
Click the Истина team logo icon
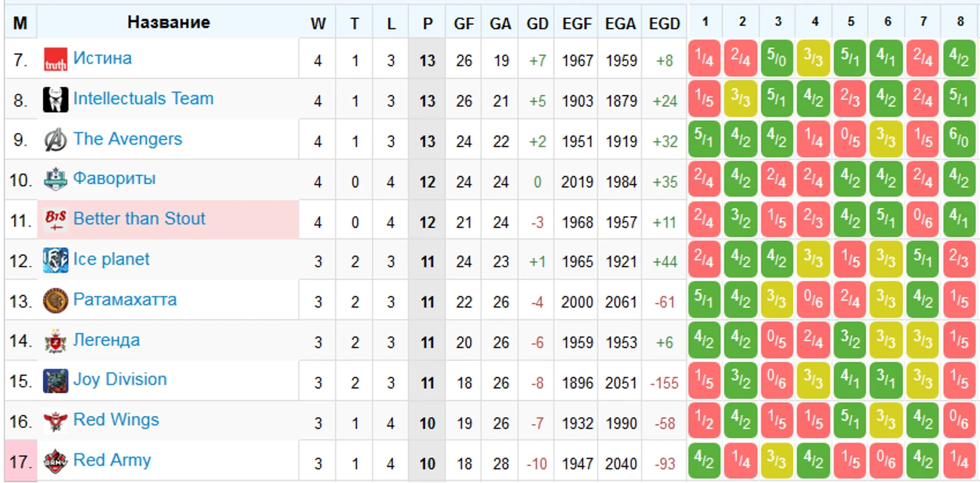pos(56,59)
